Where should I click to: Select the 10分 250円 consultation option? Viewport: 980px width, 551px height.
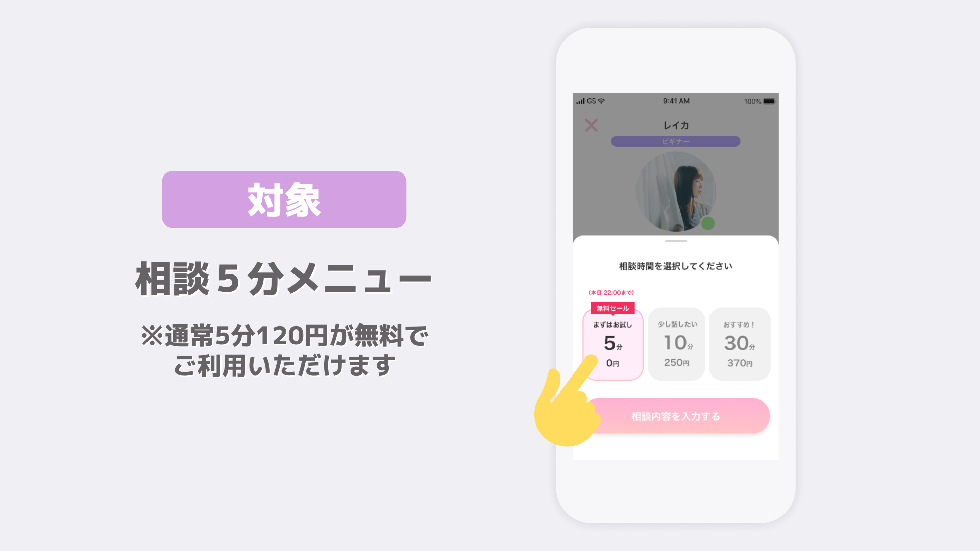tap(677, 344)
